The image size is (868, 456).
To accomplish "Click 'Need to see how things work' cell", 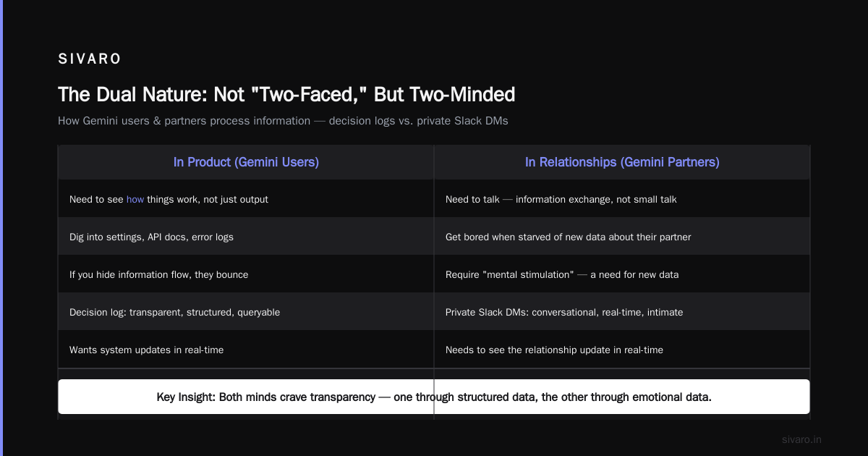I will [246, 199].
